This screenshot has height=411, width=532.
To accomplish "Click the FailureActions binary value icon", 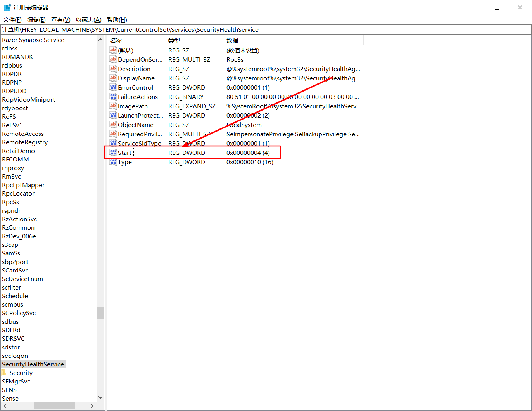I will (x=113, y=97).
